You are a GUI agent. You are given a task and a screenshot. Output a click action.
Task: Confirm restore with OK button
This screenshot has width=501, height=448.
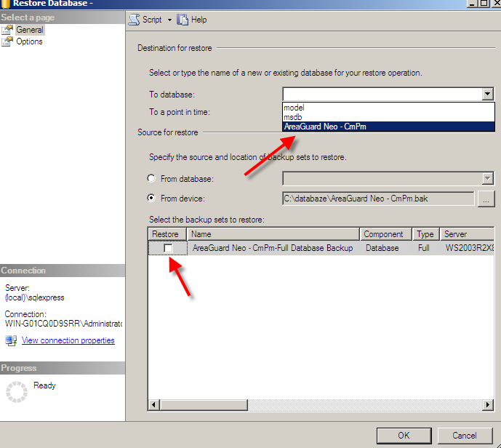pyautogui.click(x=404, y=436)
